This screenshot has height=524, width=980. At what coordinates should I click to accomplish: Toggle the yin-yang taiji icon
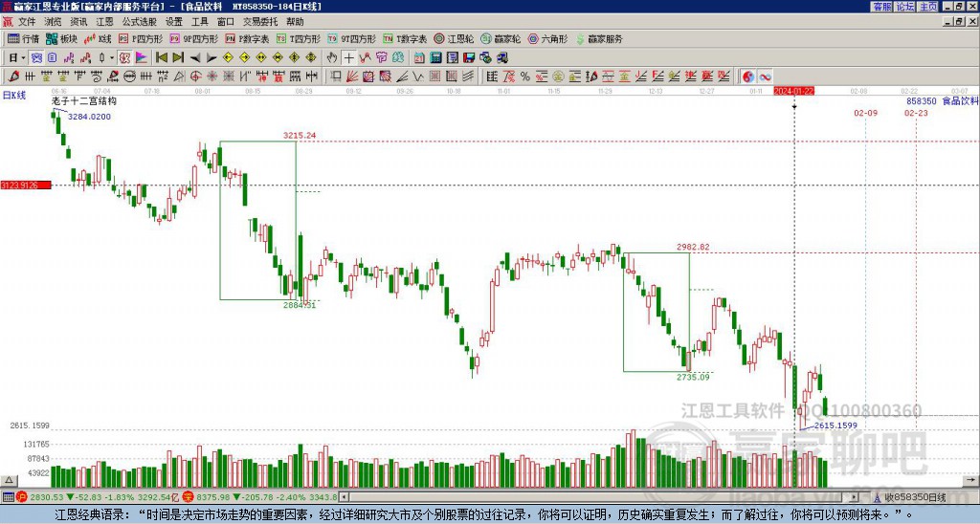748,76
